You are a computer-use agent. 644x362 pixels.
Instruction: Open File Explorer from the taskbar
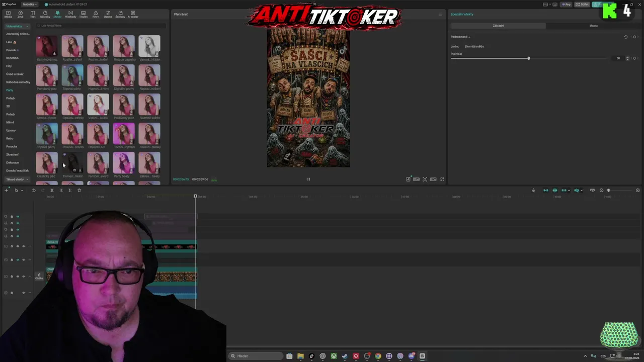300,356
